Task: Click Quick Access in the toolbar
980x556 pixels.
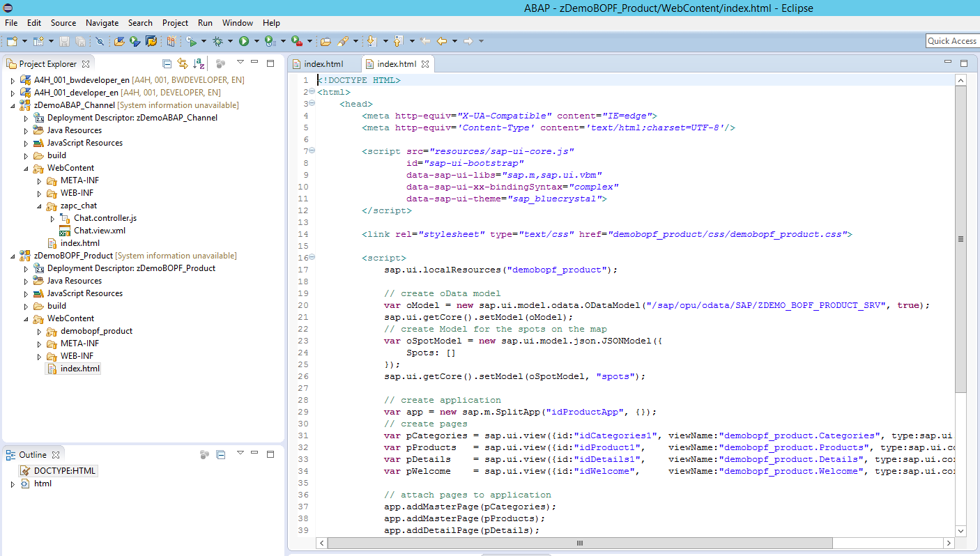Action: coord(951,40)
